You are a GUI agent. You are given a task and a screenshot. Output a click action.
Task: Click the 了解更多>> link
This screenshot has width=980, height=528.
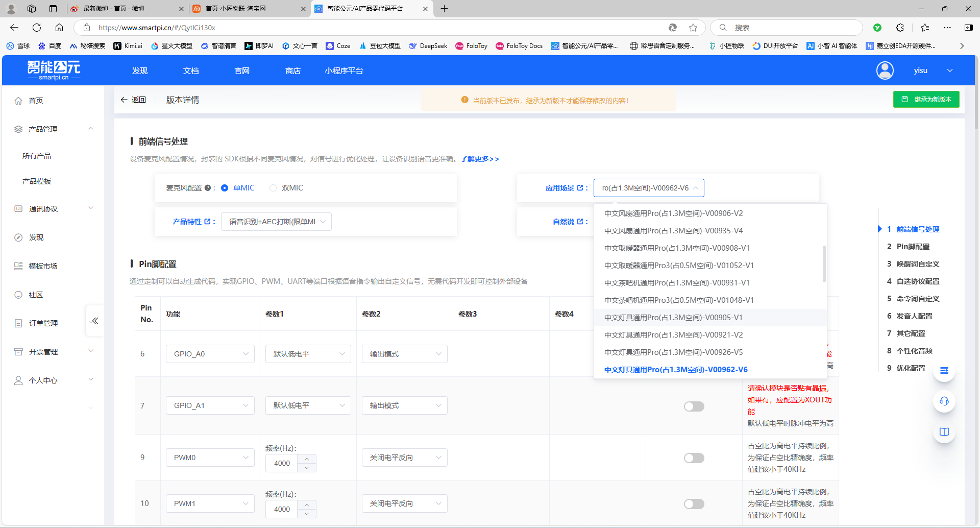point(479,159)
